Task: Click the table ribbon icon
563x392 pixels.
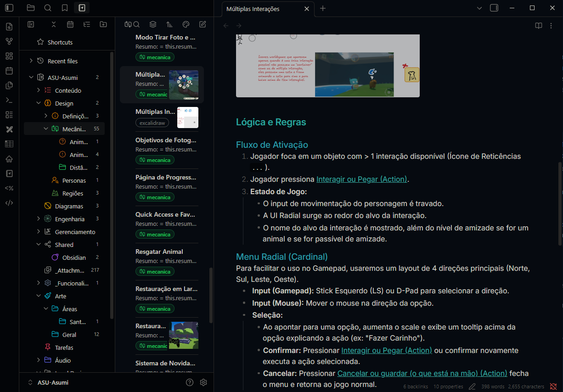Action: coord(9,144)
